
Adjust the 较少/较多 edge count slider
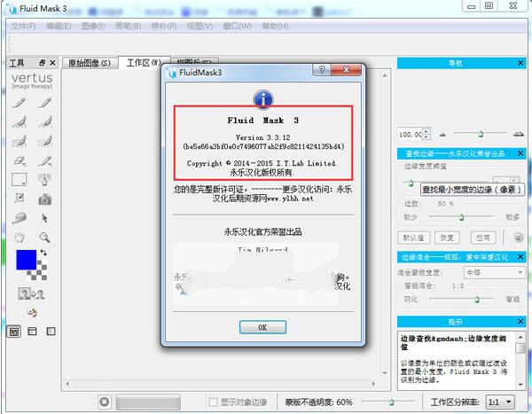[461, 217]
